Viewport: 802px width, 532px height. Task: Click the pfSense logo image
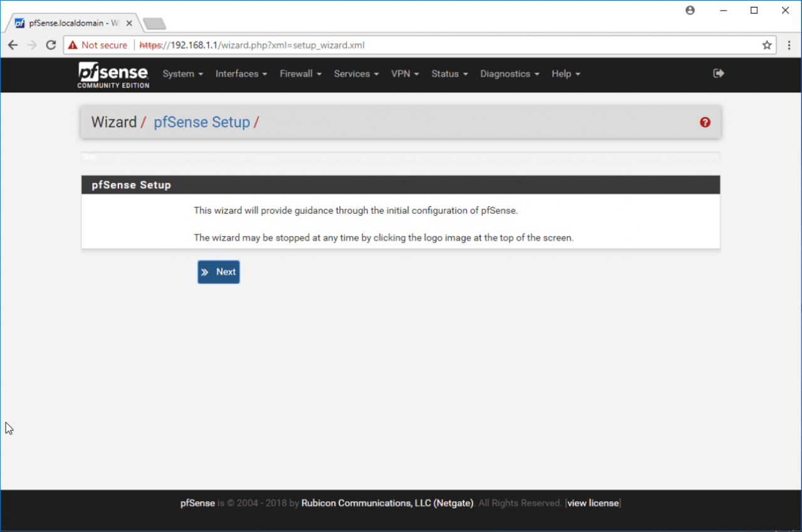tap(113, 75)
